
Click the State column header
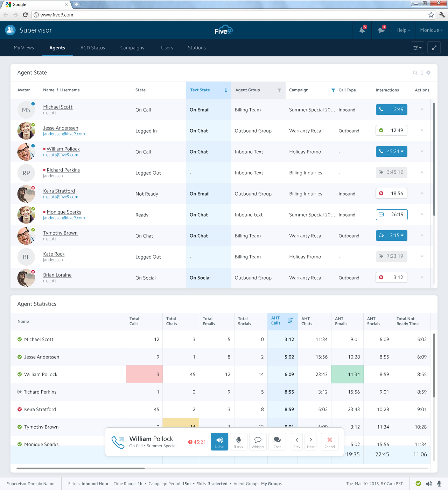[140, 90]
